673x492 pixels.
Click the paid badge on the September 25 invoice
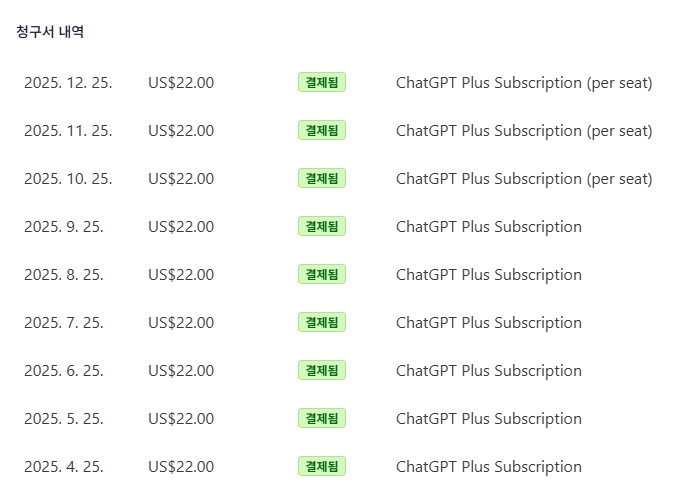click(x=321, y=227)
